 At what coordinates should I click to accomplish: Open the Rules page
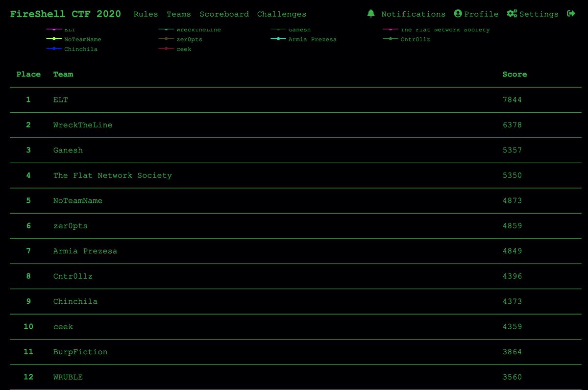[146, 14]
